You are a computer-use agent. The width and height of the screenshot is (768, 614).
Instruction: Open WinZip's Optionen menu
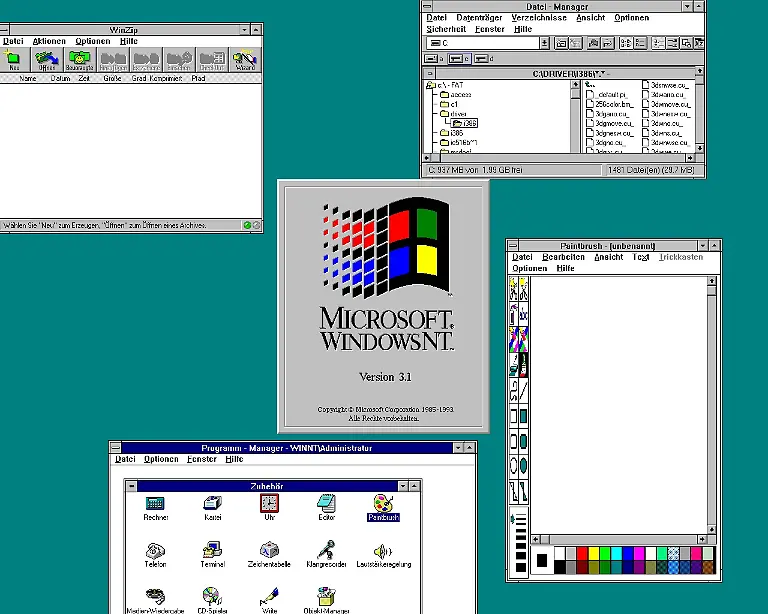(93, 41)
